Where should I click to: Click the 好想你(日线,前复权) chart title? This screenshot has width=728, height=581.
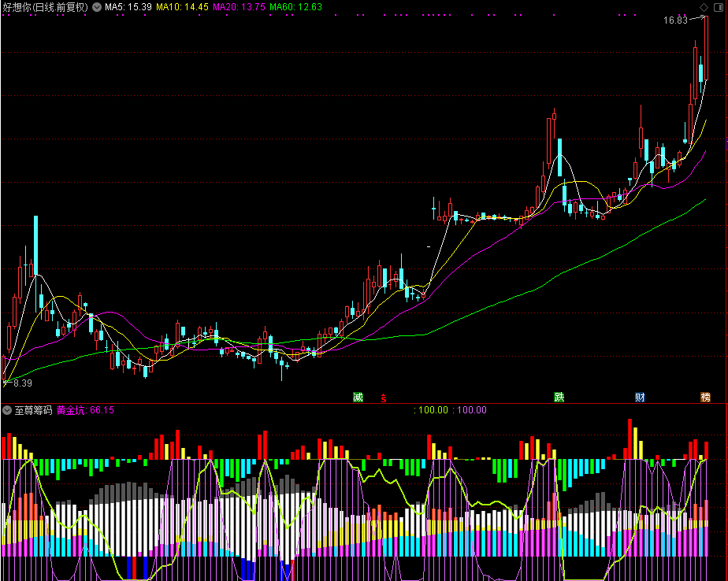coord(46,7)
